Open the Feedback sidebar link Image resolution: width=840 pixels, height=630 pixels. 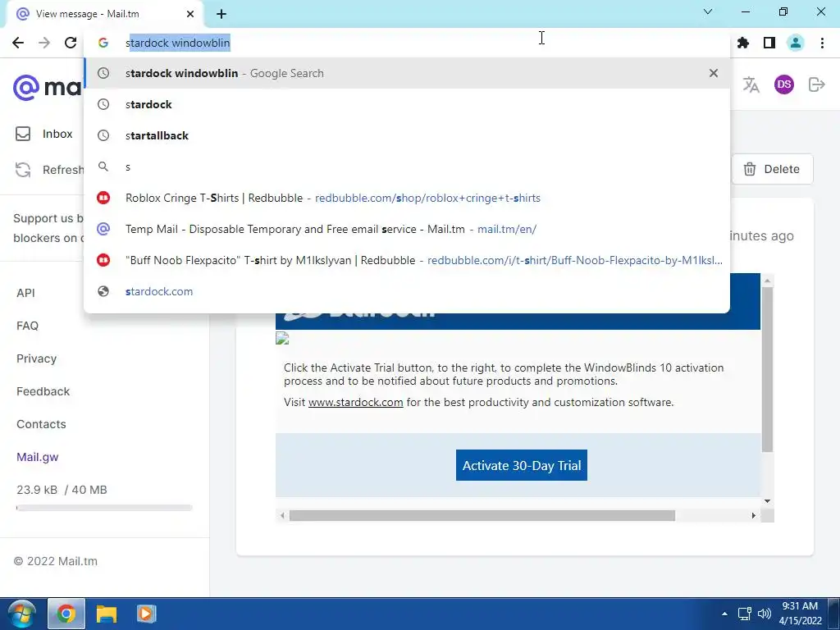(43, 391)
